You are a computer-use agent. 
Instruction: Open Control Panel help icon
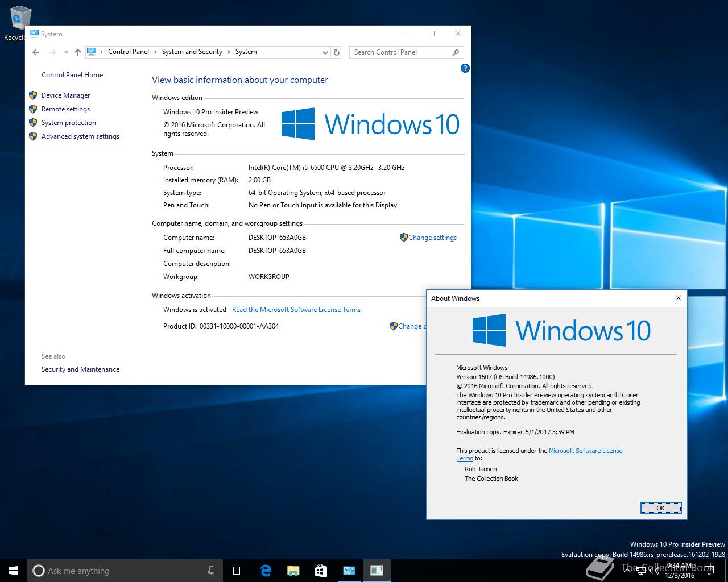coord(465,68)
